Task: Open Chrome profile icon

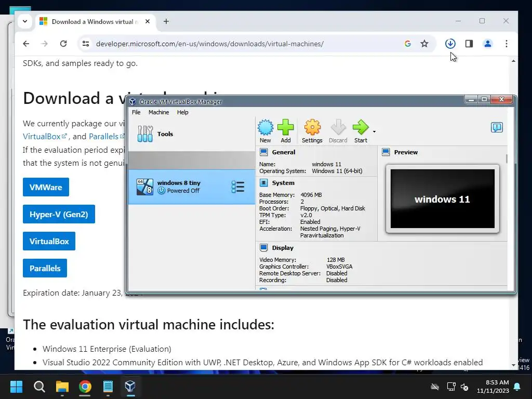Action: (x=487, y=44)
